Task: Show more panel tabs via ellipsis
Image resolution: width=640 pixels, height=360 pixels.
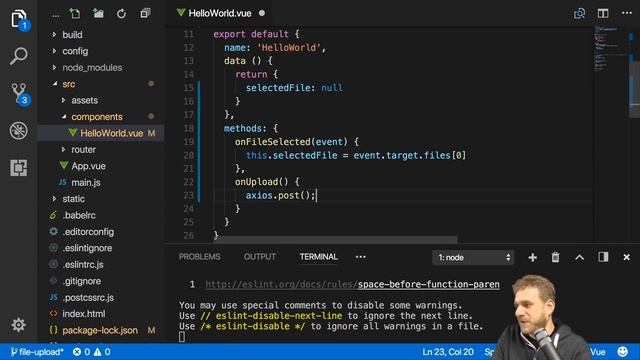Action: coord(360,257)
